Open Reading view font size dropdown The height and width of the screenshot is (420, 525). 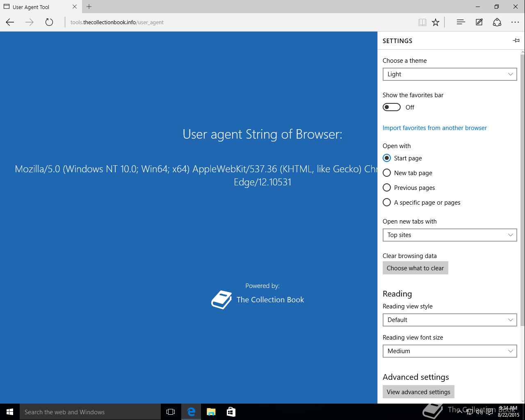(x=450, y=351)
